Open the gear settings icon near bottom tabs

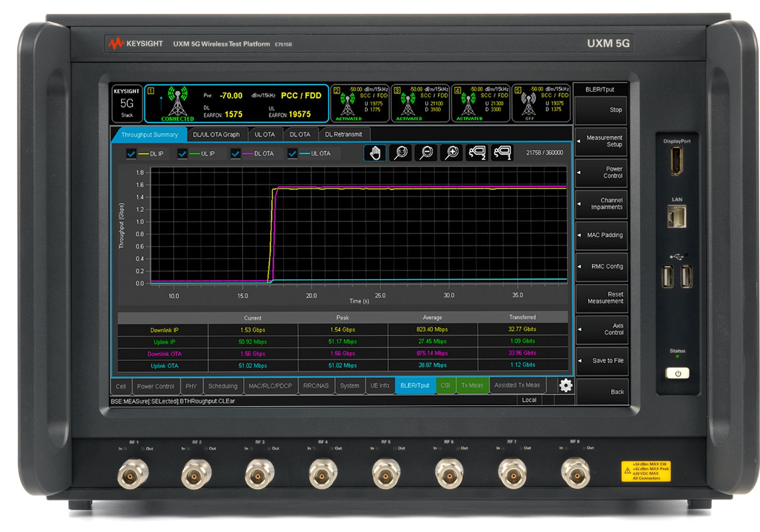point(566,385)
